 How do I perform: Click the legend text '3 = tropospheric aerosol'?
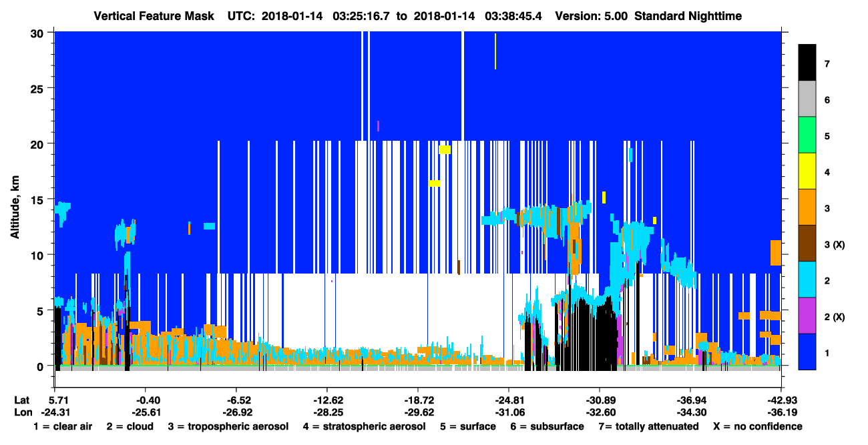pos(228,426)
